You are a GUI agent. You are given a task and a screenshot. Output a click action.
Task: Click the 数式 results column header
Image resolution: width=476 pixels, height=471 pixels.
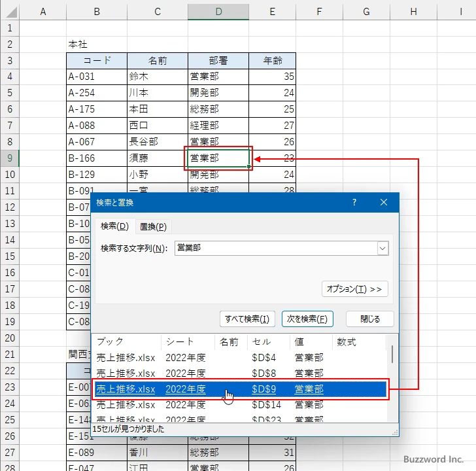click(x=359, y=341)
